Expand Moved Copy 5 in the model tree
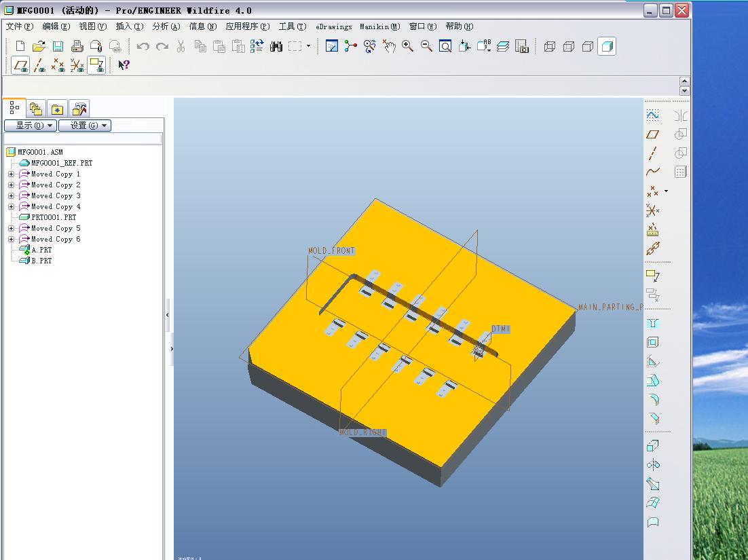Screen dimensions: 748x560 click(x=11, y=229)
